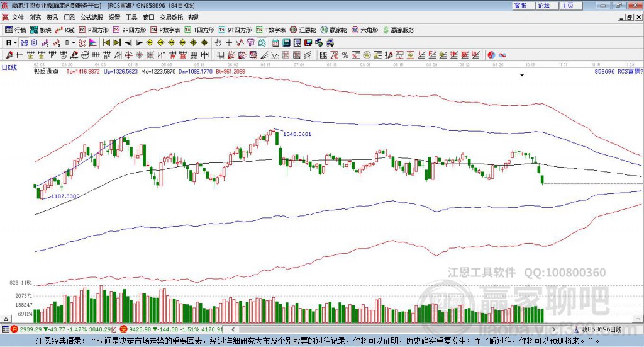
Task: Click the blue infinity loop icon
Action: 502,55
